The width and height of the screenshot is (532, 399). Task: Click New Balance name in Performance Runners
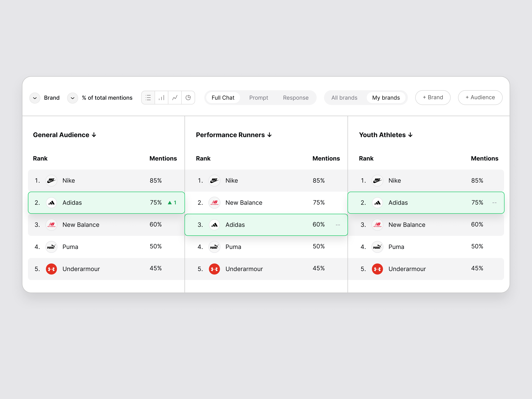(x=244, y=203)
